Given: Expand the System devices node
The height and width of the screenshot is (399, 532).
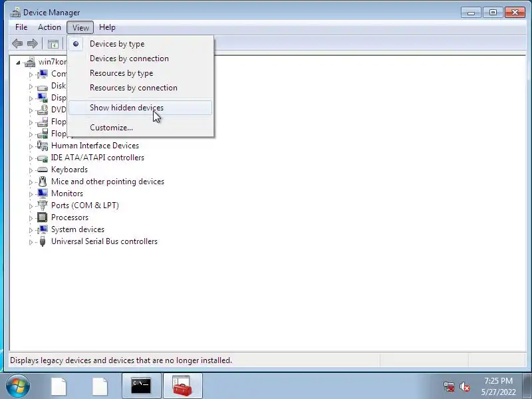Looking at the screenshot, I should [x=31, y=230].
